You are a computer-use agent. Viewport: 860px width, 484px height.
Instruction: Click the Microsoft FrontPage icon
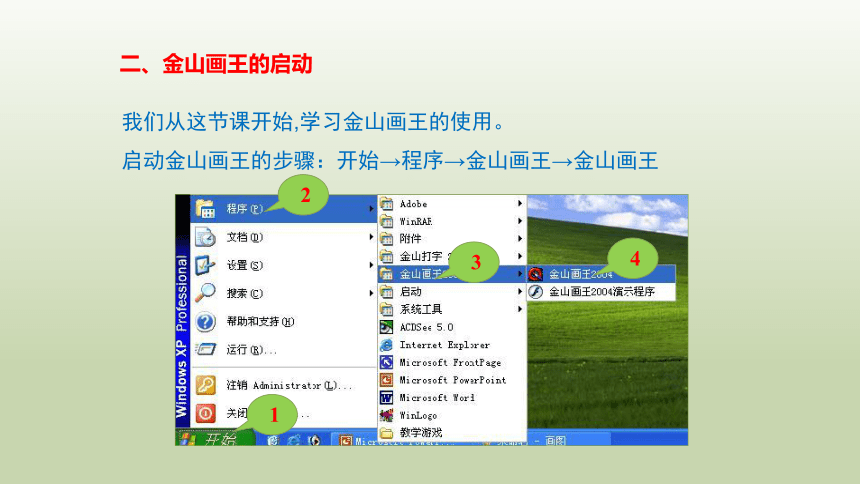387,362
